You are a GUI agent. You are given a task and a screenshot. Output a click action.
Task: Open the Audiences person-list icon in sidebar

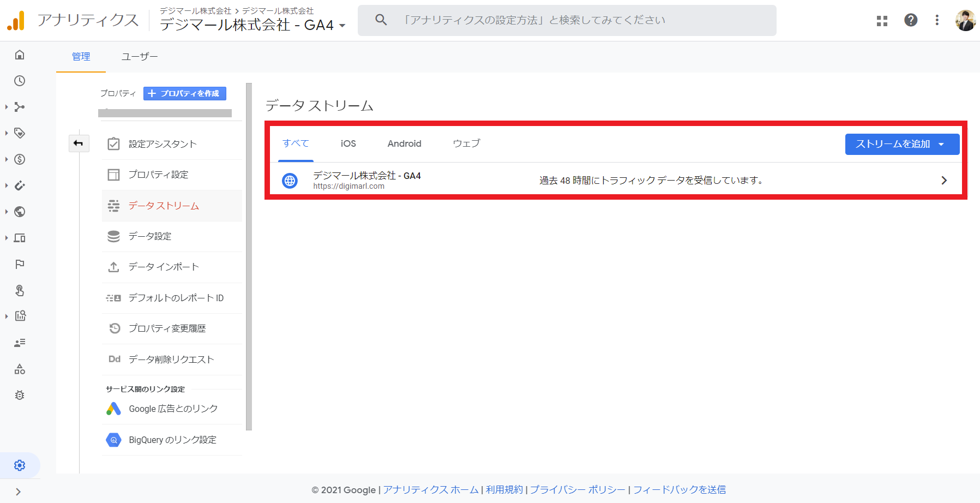(x=20, y=343)
